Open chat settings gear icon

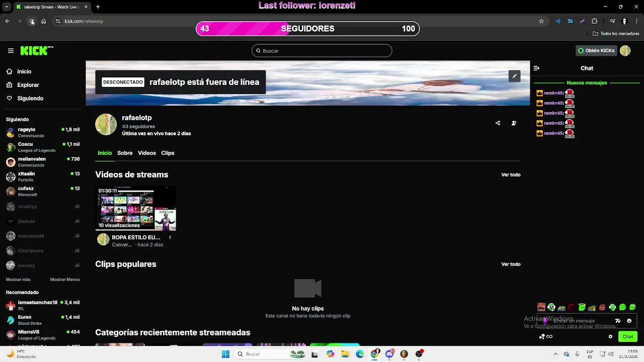click(610, 336)
